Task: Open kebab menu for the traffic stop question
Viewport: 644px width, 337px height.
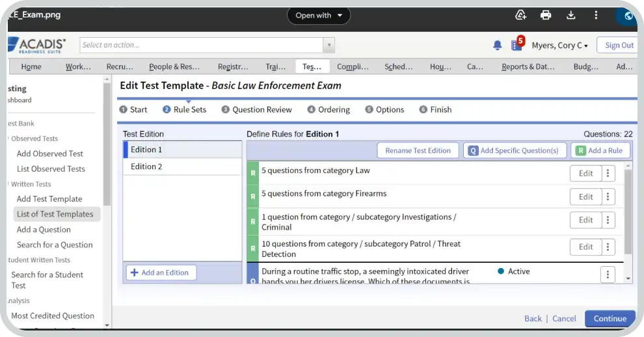Action: pyautogui.click(x=608, y=275)
